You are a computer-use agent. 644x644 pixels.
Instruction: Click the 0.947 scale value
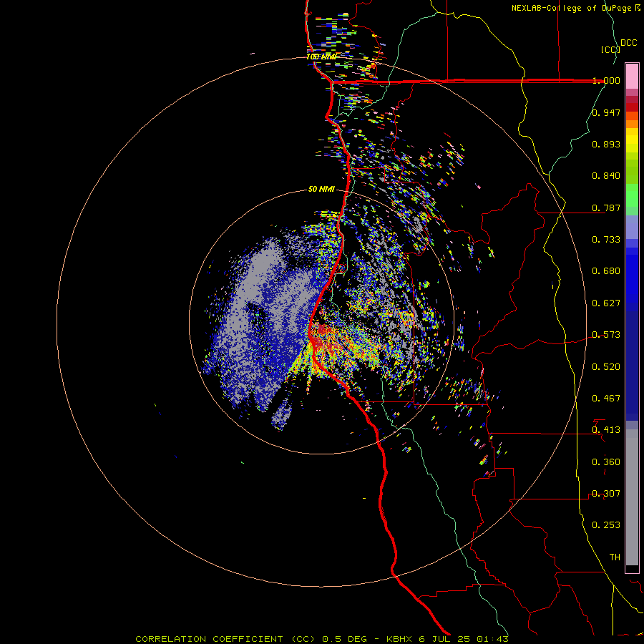click(606, 112)
